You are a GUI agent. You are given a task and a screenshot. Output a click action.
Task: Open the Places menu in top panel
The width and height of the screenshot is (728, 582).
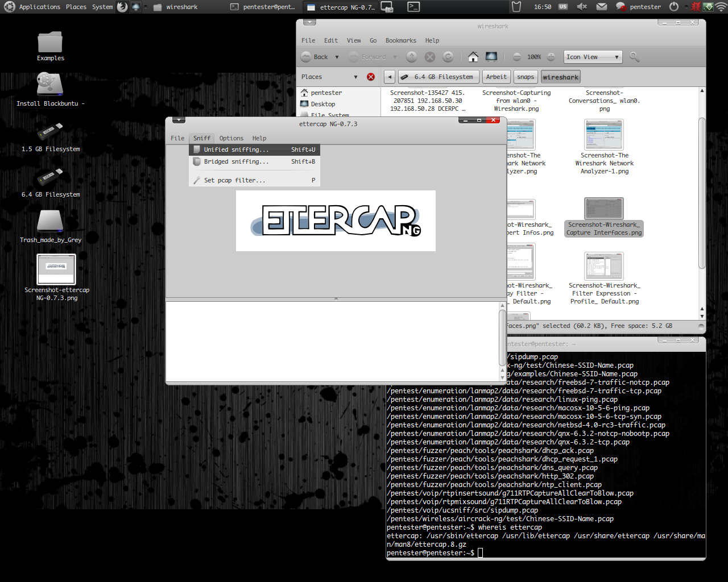coord(76,7)
